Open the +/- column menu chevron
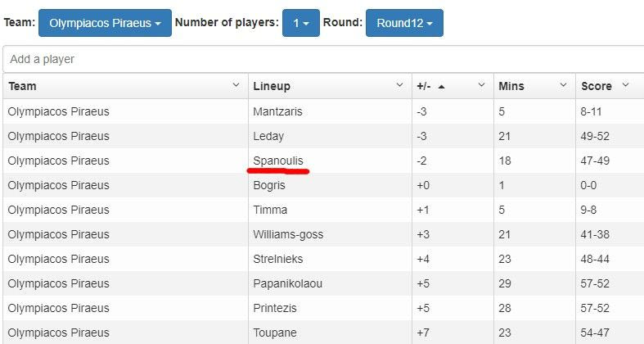644x344 pixels. [482, 85]
